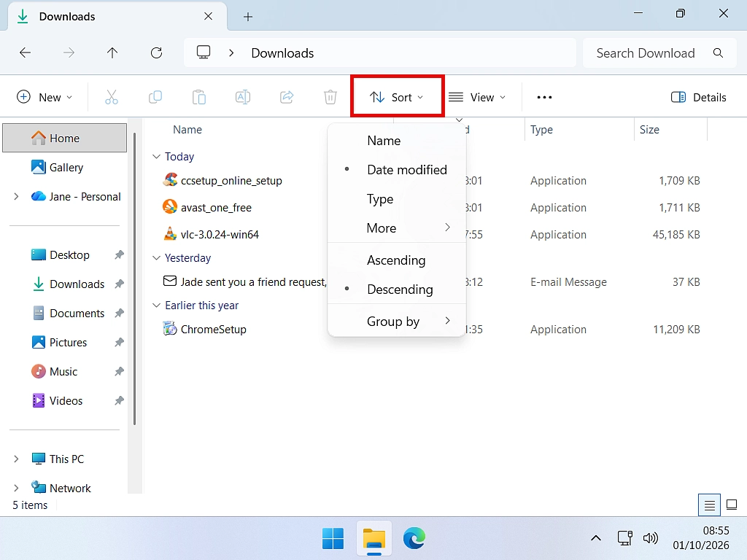Switch to details list view icon in status bar
Image resolution: width=747 pixels, height=560 pixels.
tap(709, 505)
